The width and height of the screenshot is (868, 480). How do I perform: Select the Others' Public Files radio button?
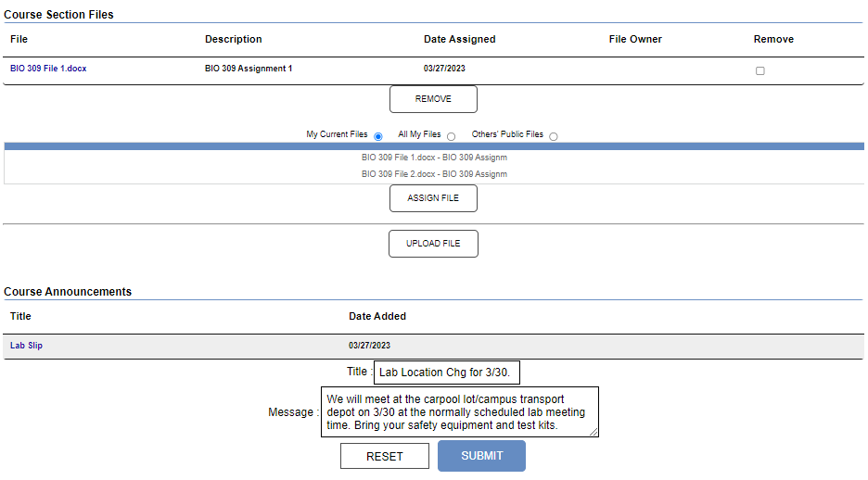coord(554,136)
